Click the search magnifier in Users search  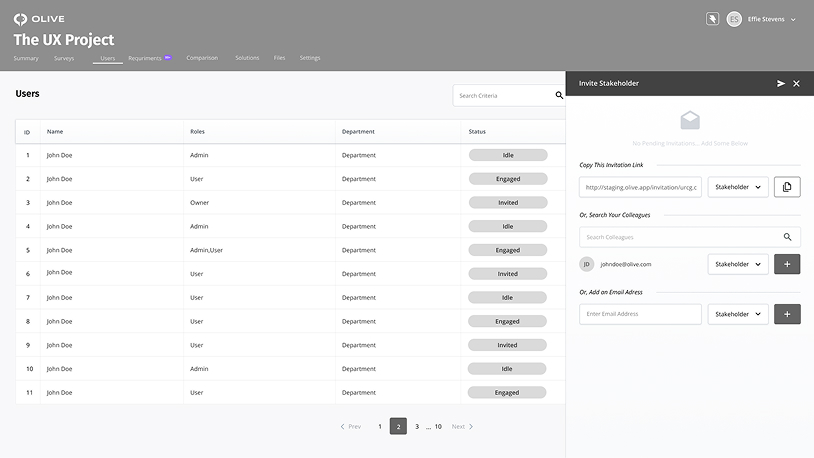pyautogui.click(x=559, y=96)
